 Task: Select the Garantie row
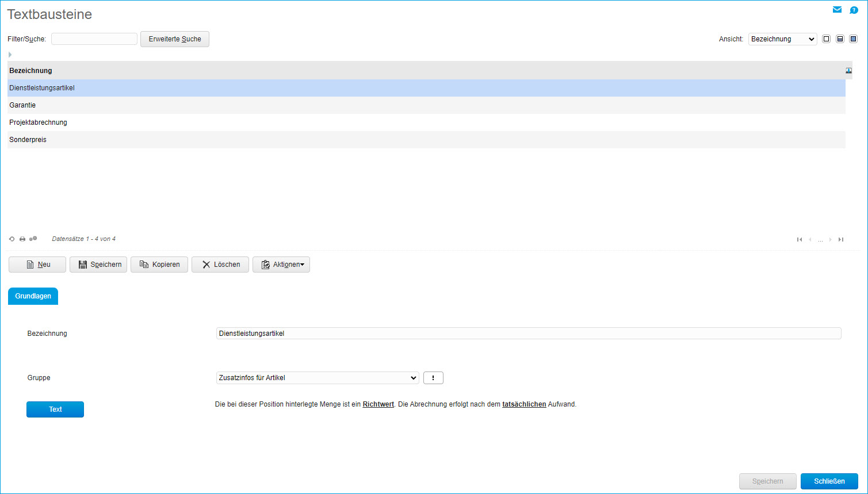pos(426,105)
